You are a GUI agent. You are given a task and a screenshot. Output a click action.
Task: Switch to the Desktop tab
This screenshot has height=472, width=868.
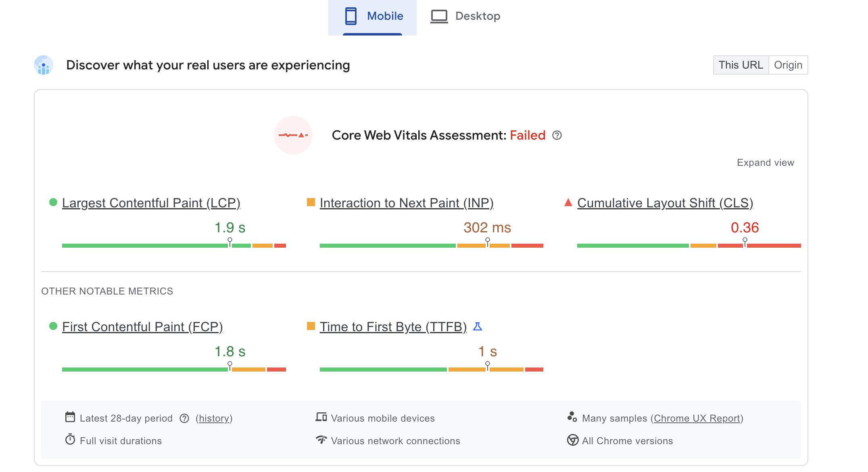(465, 16)
